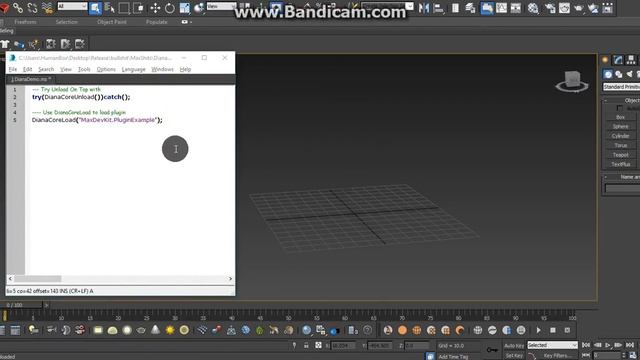Open Help menu in script editor
The height and width of the screenshot is (360, 640).
click(185, 69)
